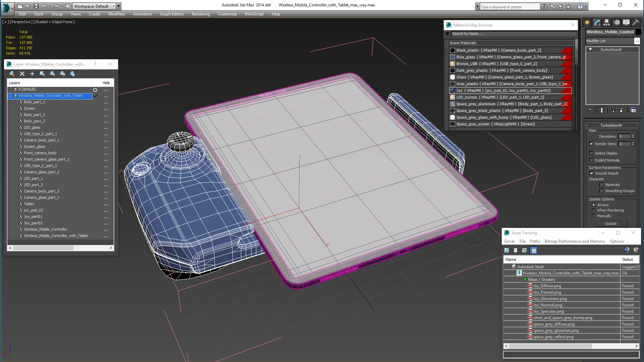Open Animation menu in menu bar
Viewport: 644px width, 362px height.
click(142, 14)
